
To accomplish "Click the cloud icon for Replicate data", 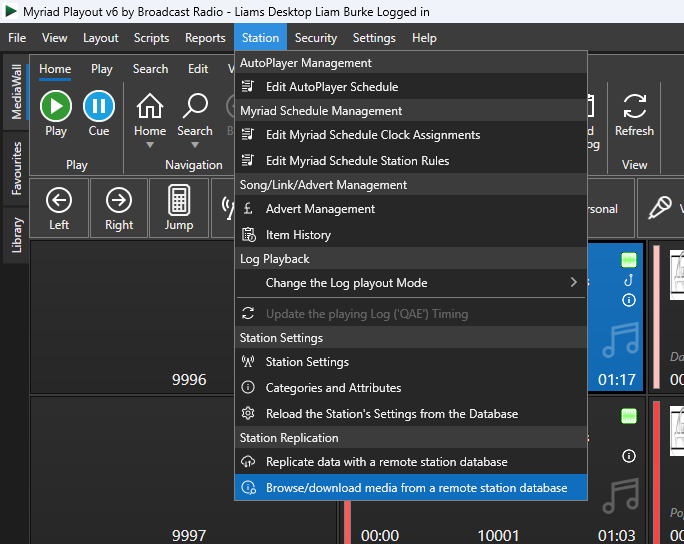I will tap(248, 462).
